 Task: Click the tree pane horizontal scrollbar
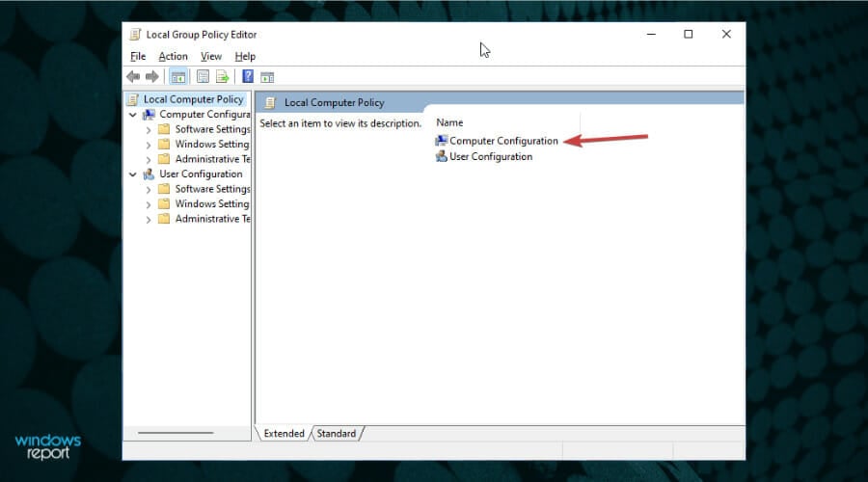coord(176,433)
